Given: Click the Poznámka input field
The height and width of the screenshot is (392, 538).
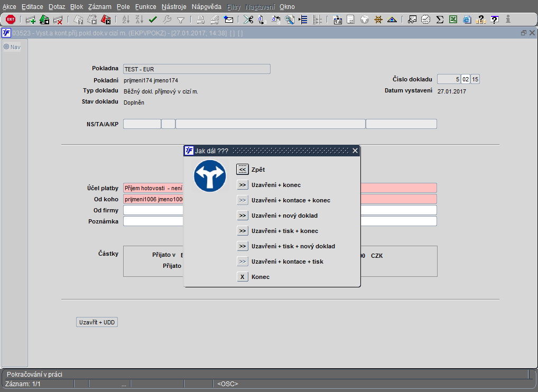Looking at the screenshot, I should click(153, 221).
